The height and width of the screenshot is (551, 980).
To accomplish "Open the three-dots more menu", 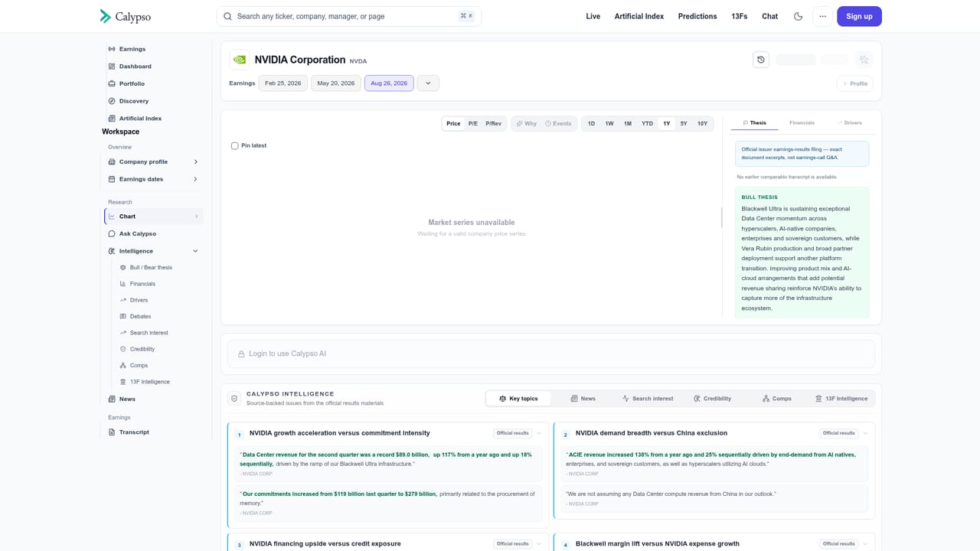I will pyautogui.click(x=822, y=16).
